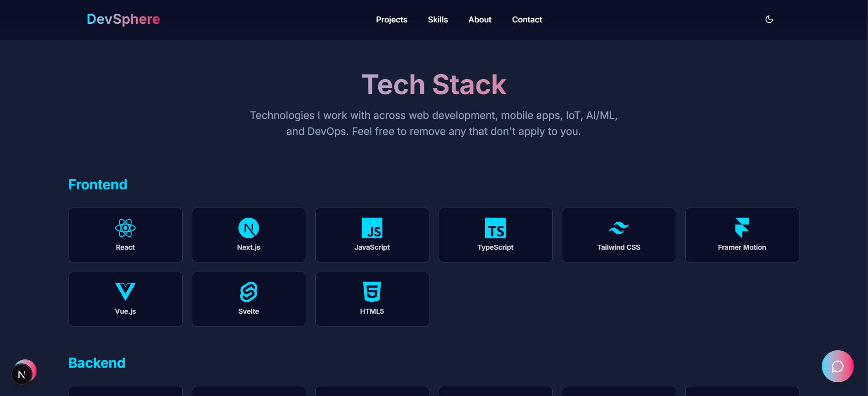Click the Tech Stack title
The width and height of the screenshot is (868, 396).
(x=434, y=85)
